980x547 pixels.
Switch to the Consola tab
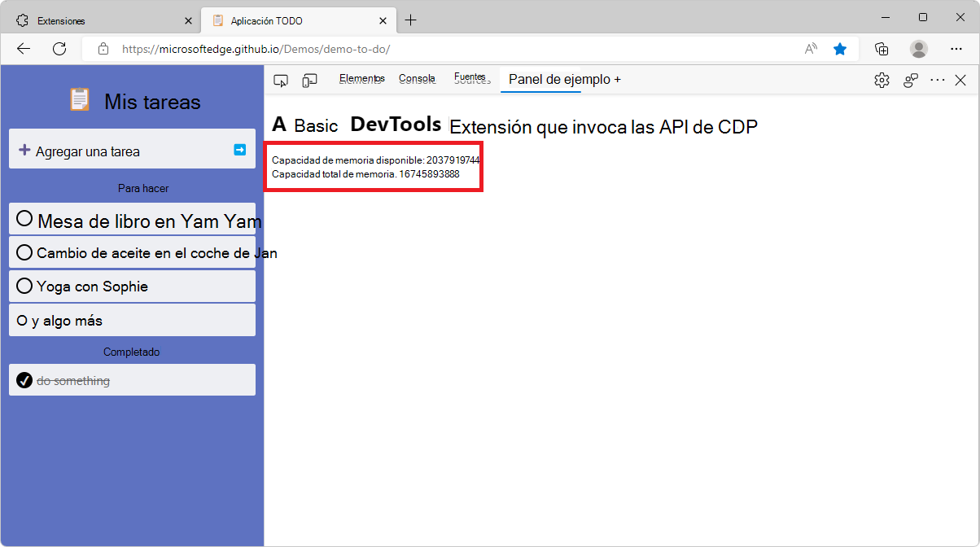[x=416, y=78]
